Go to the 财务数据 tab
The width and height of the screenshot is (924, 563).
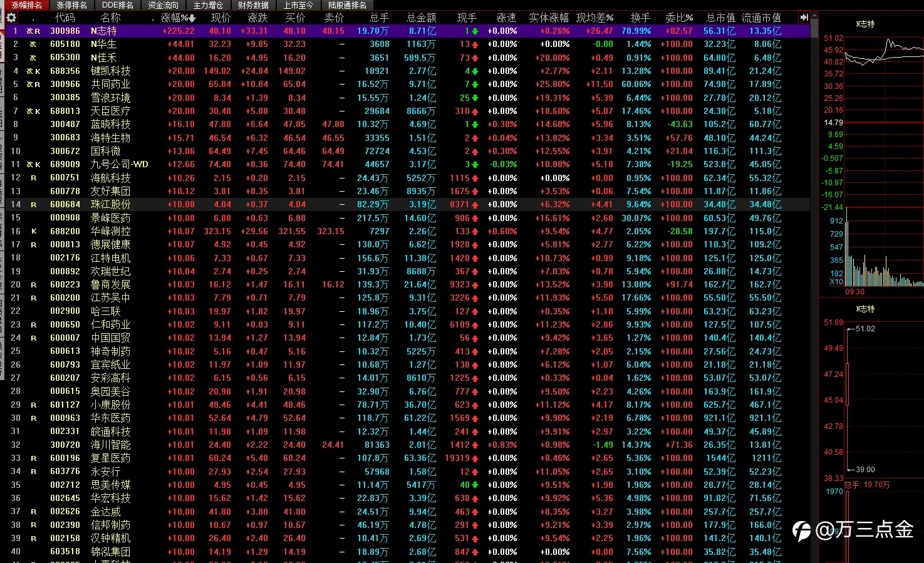coord(253,5)
